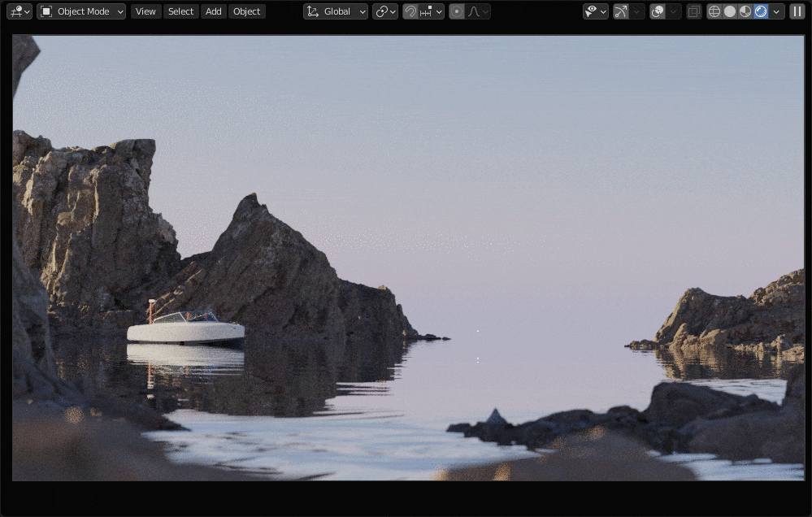Open the viewport shading options dropdown
The width and height of the screenshot is (812, 517).
[x=776, y=11]
